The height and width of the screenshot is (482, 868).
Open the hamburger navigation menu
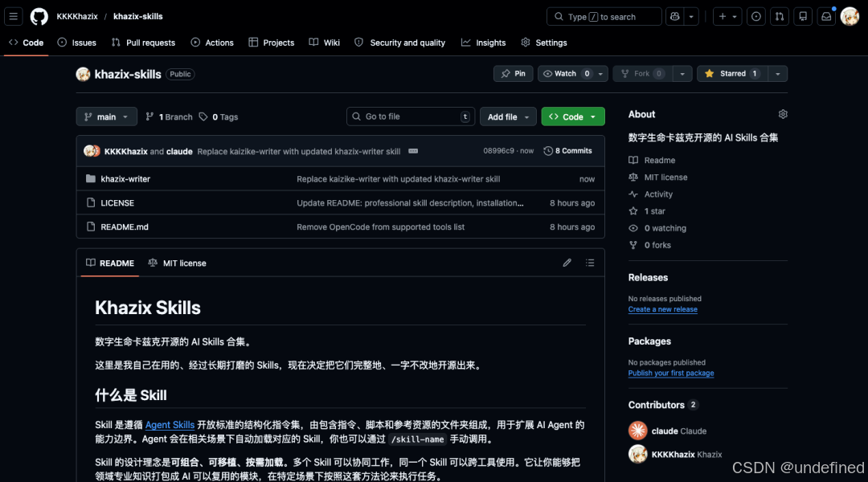coord(14,17)
